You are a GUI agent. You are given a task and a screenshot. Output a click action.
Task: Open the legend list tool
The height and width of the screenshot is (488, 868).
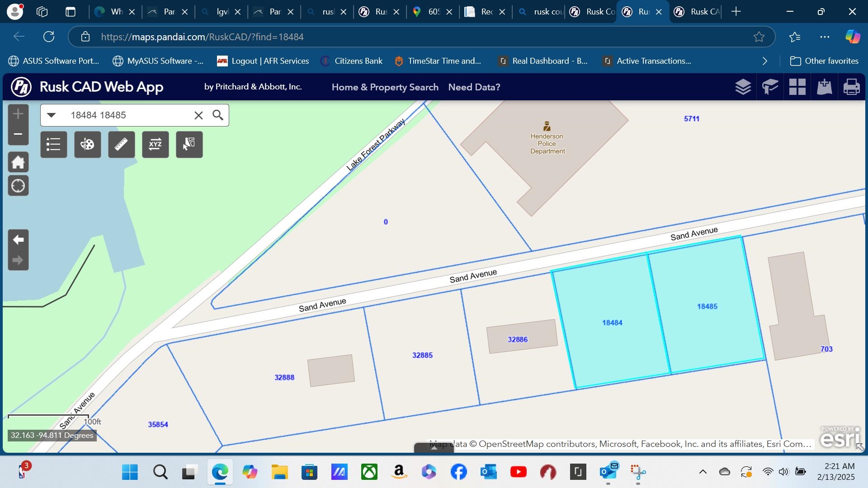coord(53,145)
